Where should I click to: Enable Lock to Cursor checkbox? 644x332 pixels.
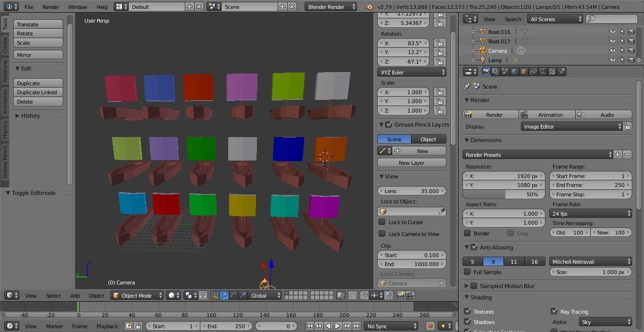click(382, 222)
